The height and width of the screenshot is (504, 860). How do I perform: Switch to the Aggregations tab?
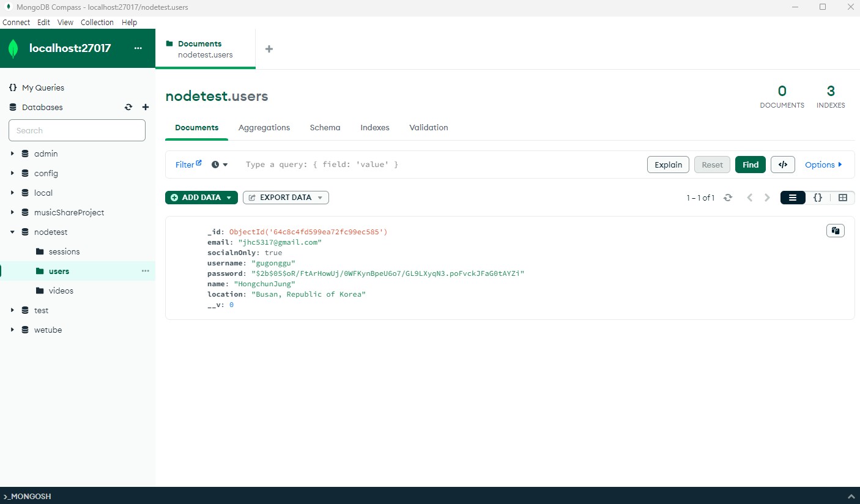click(x=264, y=127)
